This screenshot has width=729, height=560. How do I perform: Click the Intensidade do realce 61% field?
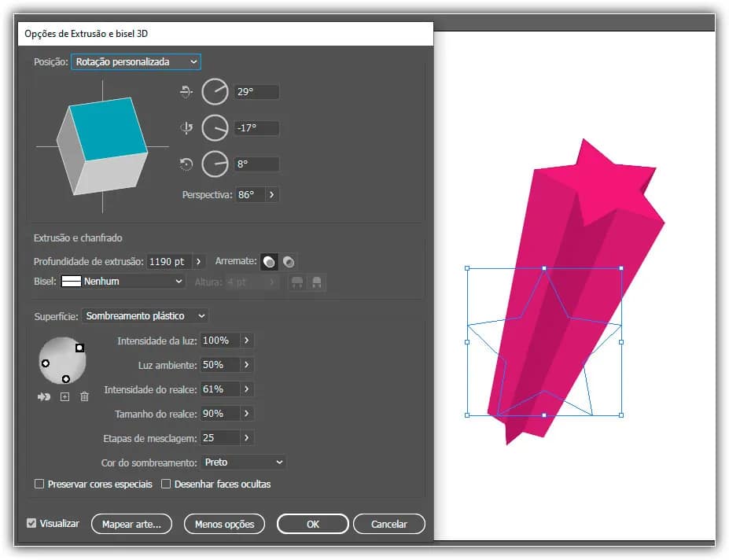pyautogui.click(x=220, y=389)
